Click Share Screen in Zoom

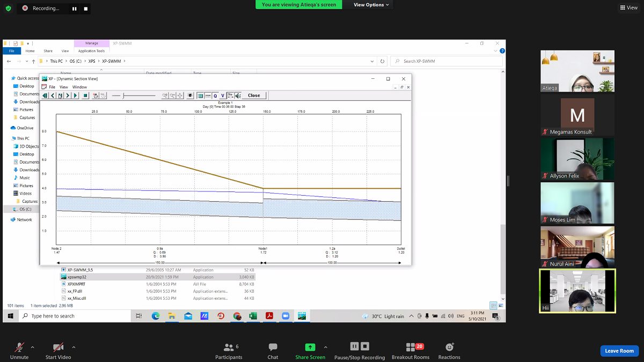pyautogui.click(x=310, y=350)
